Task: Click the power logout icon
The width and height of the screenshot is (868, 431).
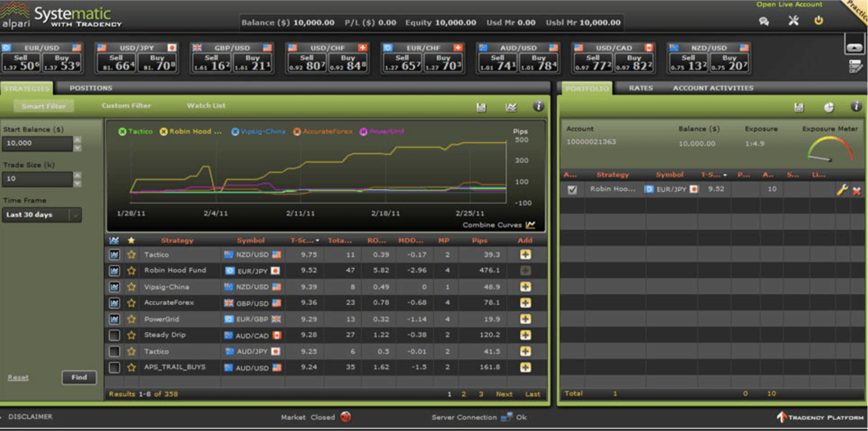Action: click(818, 20)
